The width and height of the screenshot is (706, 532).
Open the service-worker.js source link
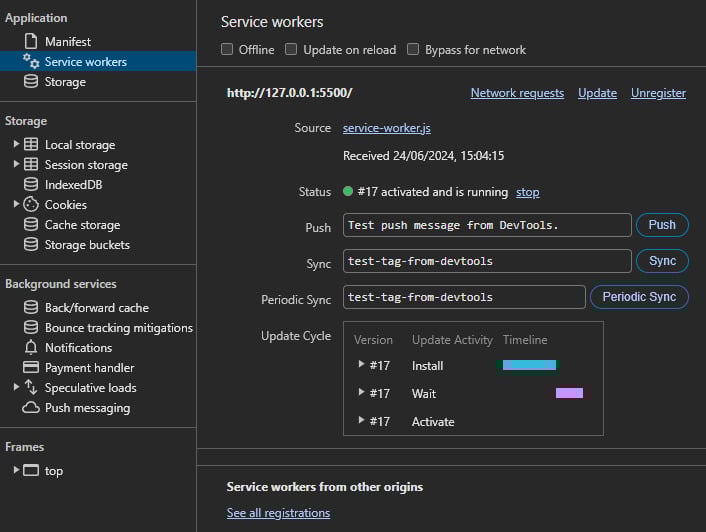pyautogui.click(x=387, y=128)
